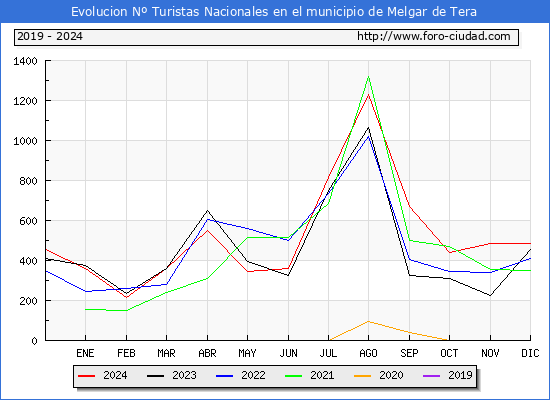Click the green 2021 peak at AGO
The image size is (550, 400).
[x=368, y=76]
